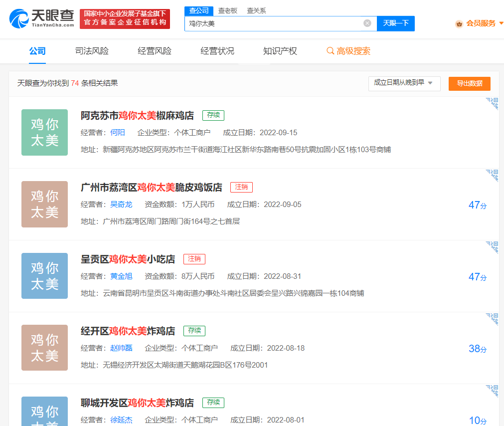504x426 pixels.
Task: Click the 47分 score of 广州市荔湾区 company
Action: point(478,205)
